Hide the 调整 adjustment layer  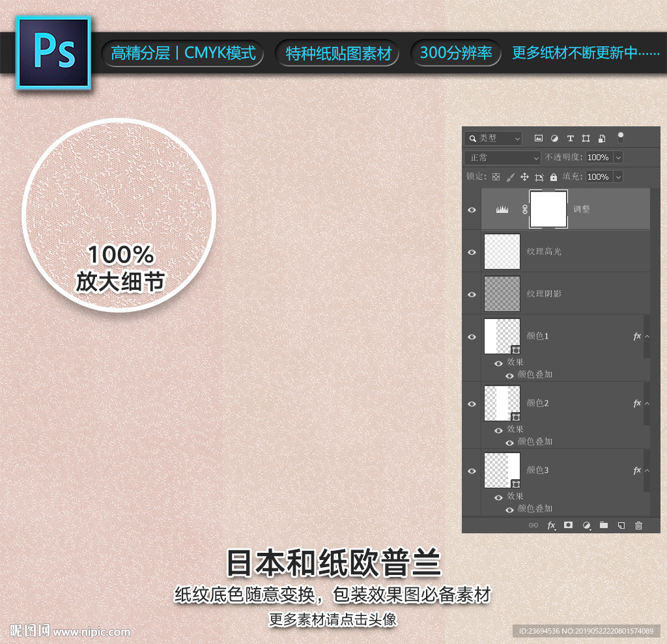pos(472,210)
